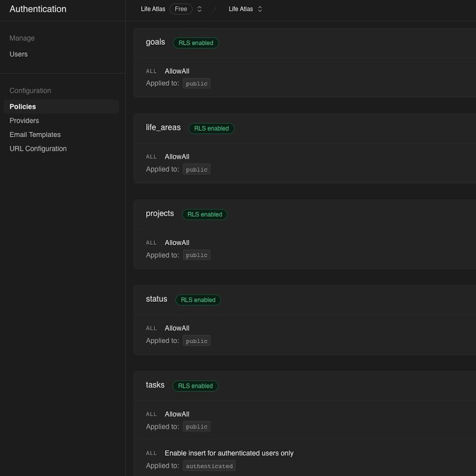This screenshot has width=476, height=476.
Task: Open the Email Templates section
Action: 35,134
